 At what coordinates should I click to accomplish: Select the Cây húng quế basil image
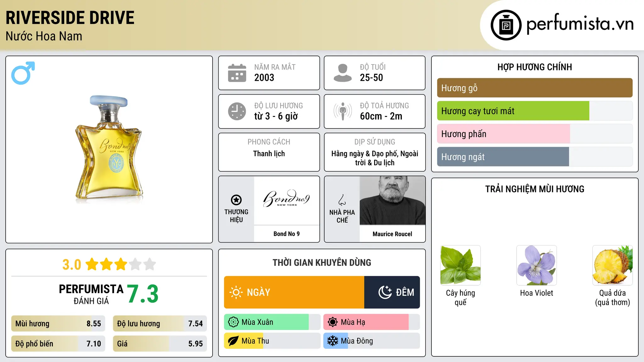point(460,265)
